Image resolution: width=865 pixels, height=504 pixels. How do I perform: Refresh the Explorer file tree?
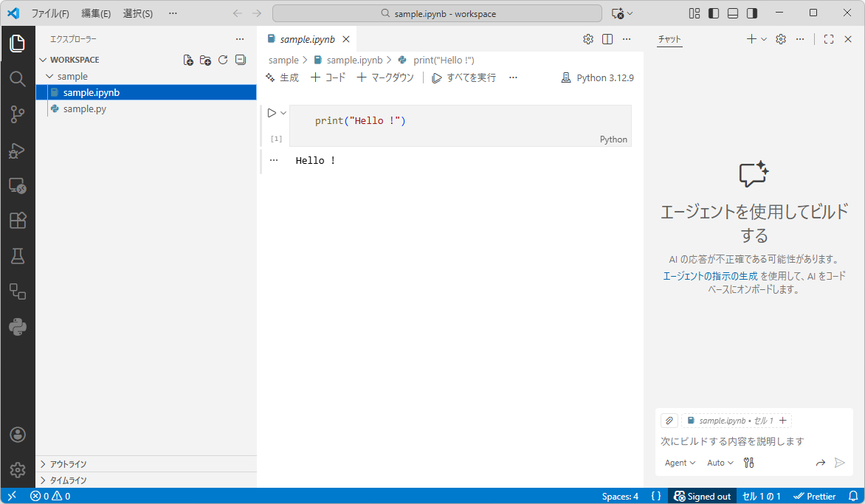pyautogui.click(x=223, y=60)
